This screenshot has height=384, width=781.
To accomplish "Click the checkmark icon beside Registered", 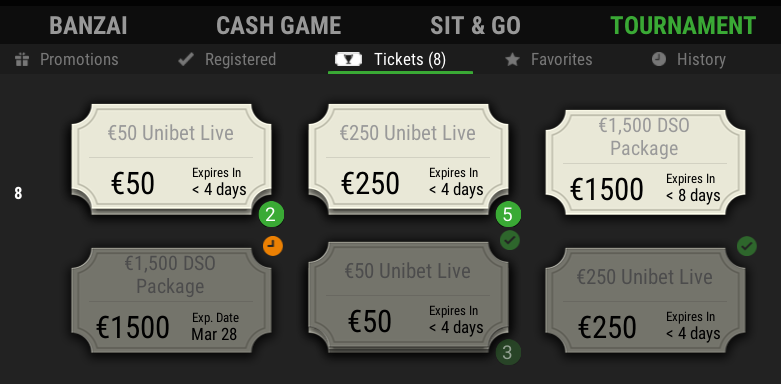I will click(186, 60).
